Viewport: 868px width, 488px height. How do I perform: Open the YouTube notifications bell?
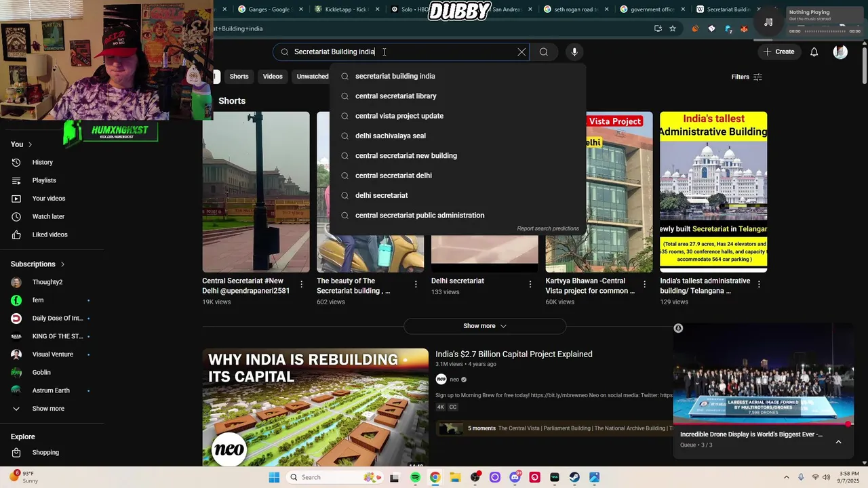point(814,52)
